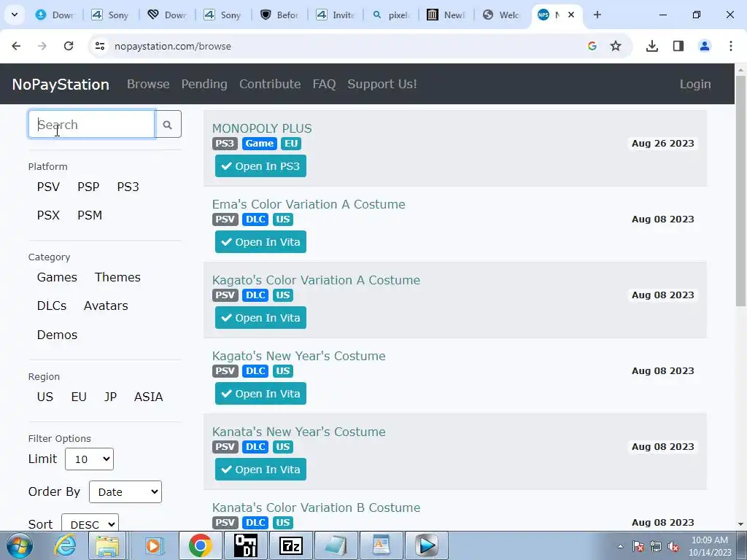Open a new browser tab
This screenshot has width=747, height=560.
[x=597, y=15]
